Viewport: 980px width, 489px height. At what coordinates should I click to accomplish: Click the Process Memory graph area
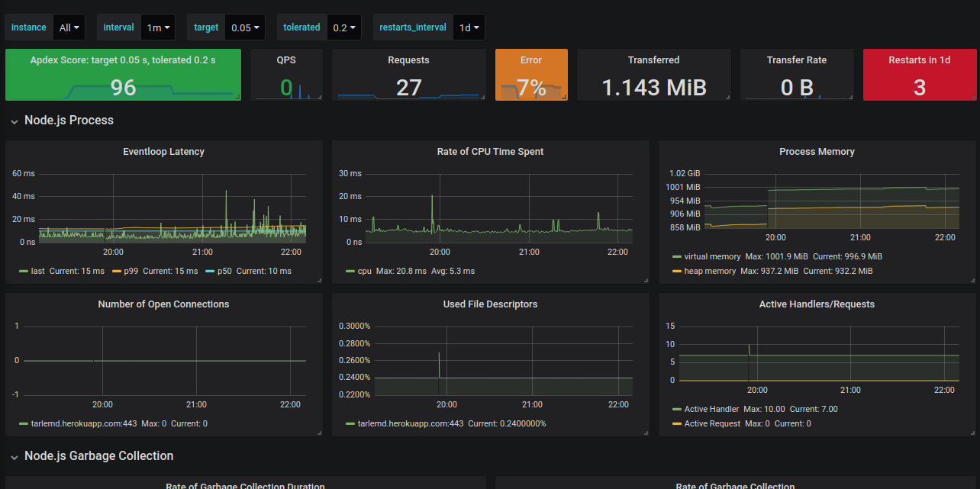point(832,200)
